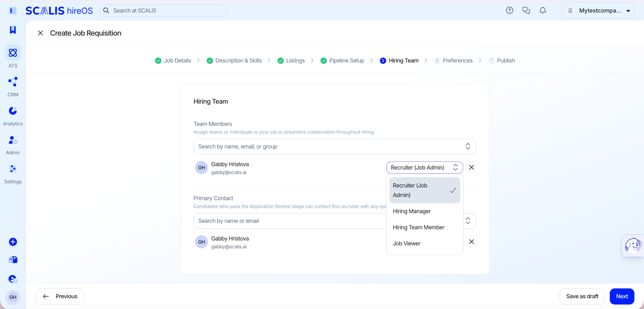Click the add-user icon in sidebar
Screen dimensions: 644x309
click(13, 279)
